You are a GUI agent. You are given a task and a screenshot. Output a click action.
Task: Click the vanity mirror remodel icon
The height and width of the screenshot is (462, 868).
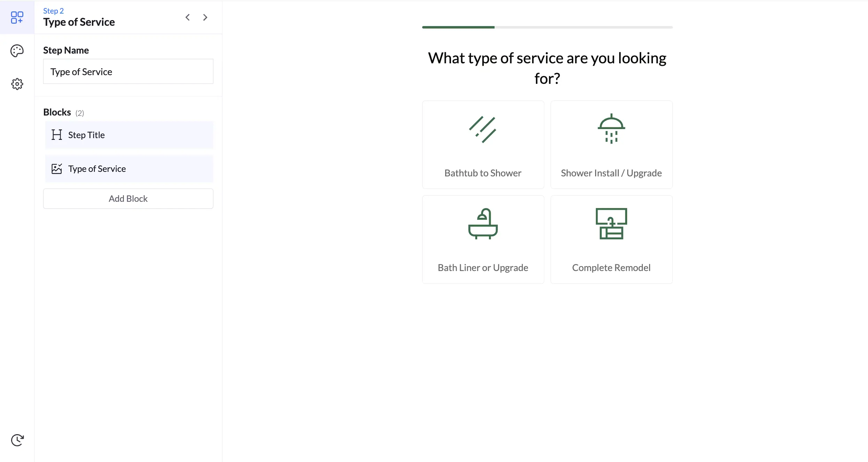(611, 224)
